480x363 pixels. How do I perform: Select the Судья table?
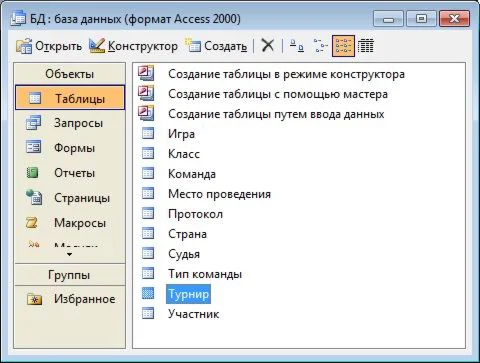coord(184,254)
